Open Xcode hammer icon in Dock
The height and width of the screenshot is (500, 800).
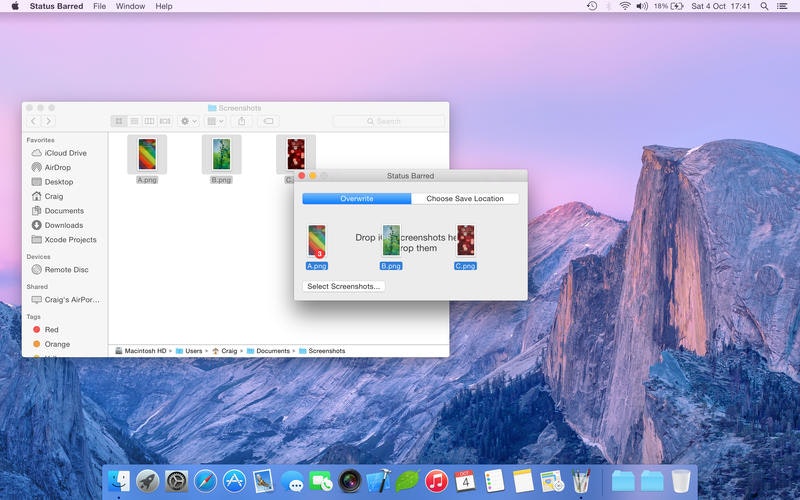(379, 481)
